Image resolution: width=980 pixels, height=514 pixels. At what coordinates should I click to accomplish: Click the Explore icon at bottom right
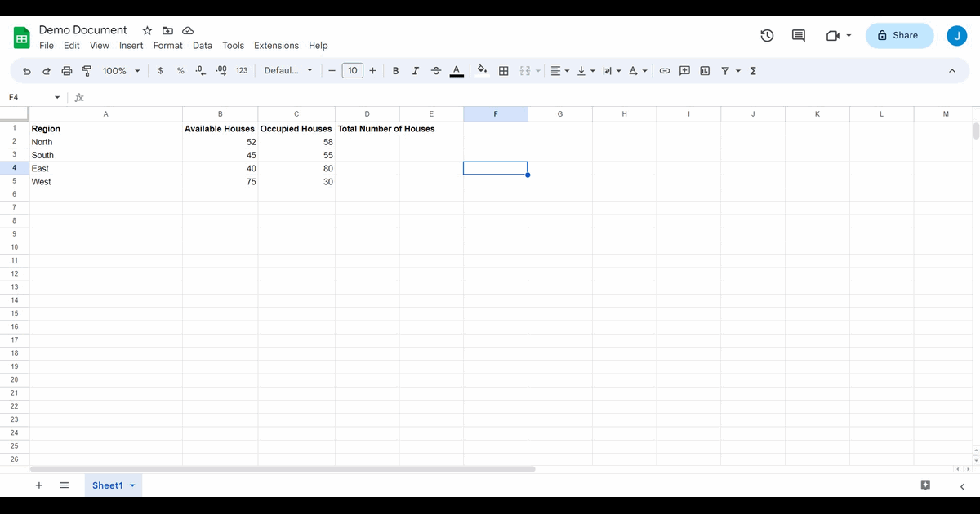click(x=925, y=485)
